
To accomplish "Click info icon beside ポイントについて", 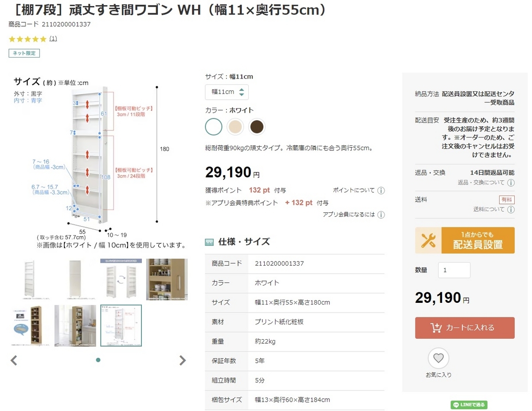I will pyautogui.click(x=381, y=191).
